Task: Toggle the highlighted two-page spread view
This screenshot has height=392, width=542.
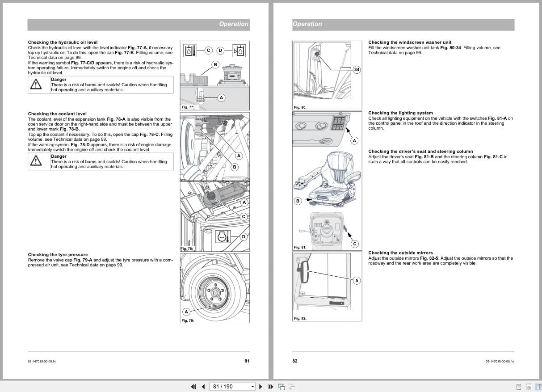Action: (539, 386)
